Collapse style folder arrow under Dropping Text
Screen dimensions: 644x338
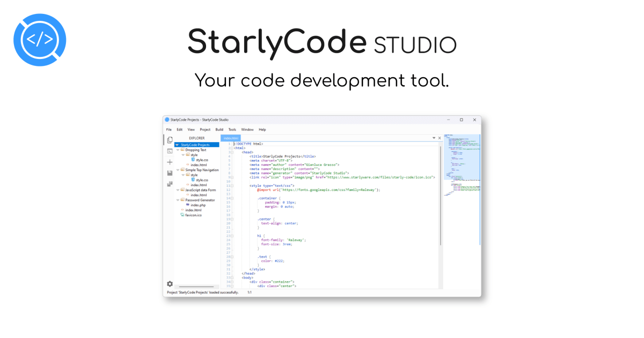183,155
